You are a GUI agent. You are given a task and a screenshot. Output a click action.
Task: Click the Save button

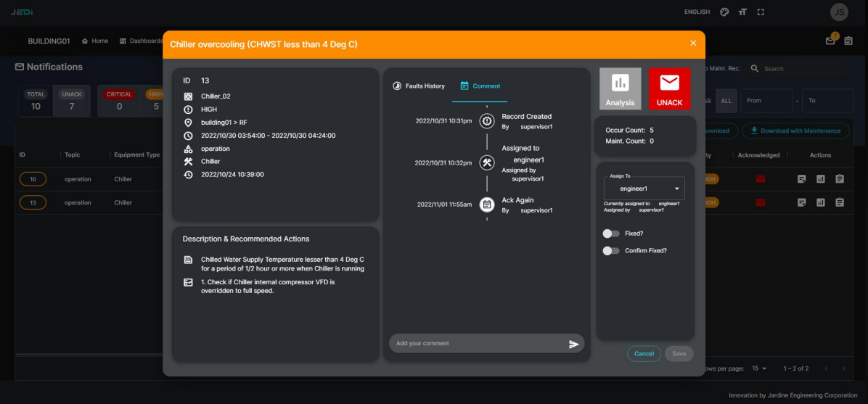679,354
